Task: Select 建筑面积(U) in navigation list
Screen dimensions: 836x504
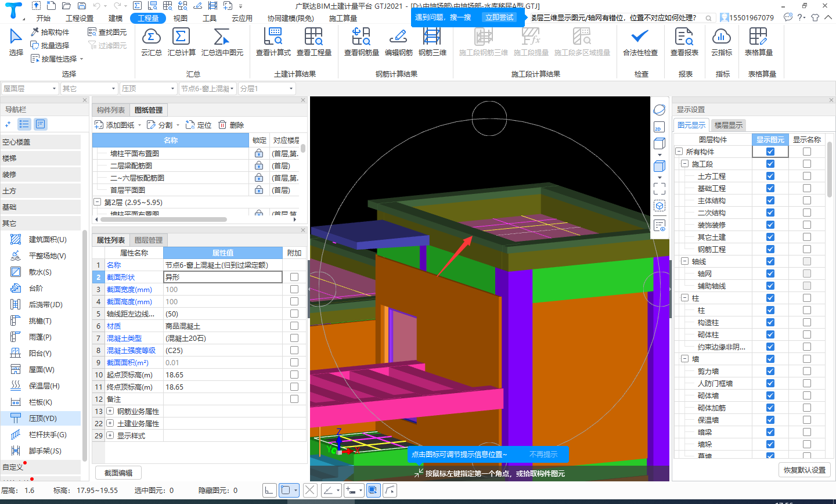Action: click(x=41, y=239)
